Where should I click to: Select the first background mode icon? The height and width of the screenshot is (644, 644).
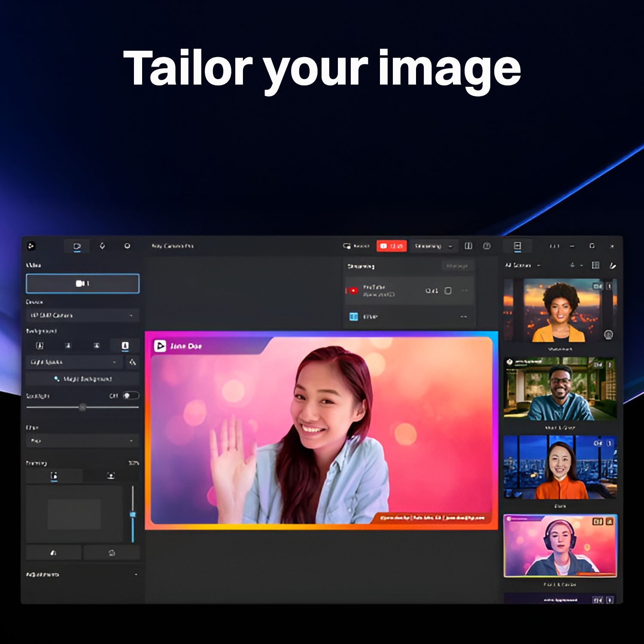point(39,346)
